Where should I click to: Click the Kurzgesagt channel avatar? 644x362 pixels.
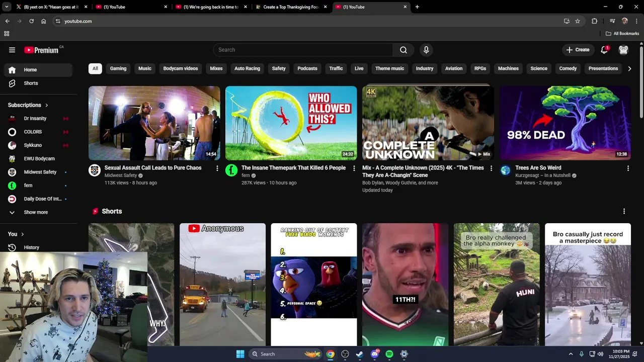pyautogui.click(x=506, y=170)
